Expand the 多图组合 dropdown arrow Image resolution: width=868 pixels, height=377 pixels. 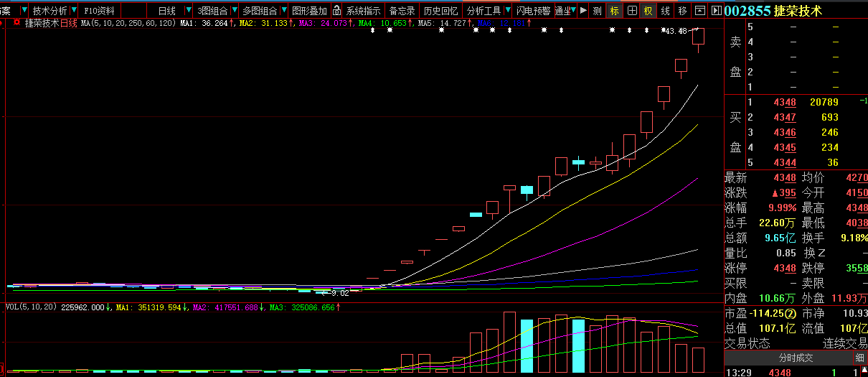[284, 11]
